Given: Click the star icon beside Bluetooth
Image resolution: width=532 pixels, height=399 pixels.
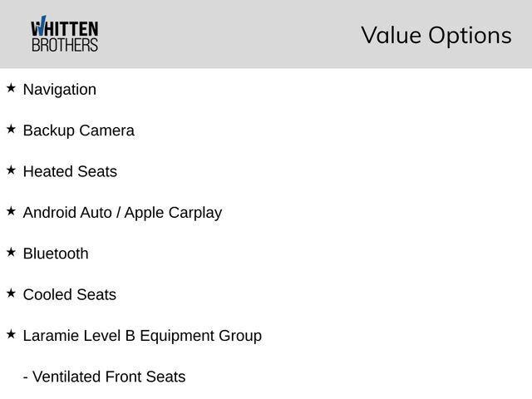Looking at the screenshot, I should (11, 252).
